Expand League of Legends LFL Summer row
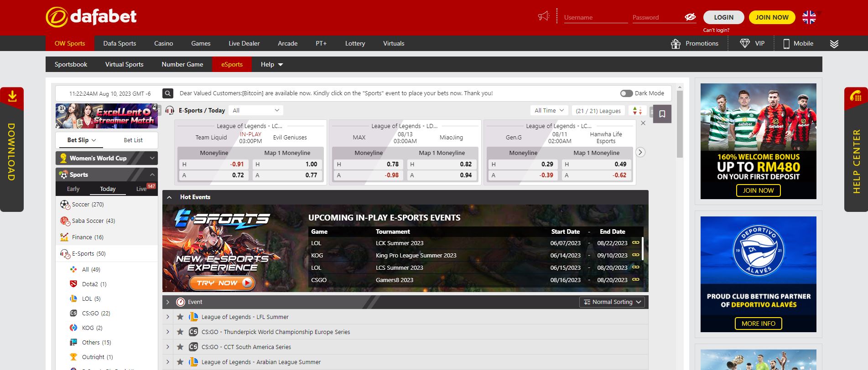 tap(167, 317)
